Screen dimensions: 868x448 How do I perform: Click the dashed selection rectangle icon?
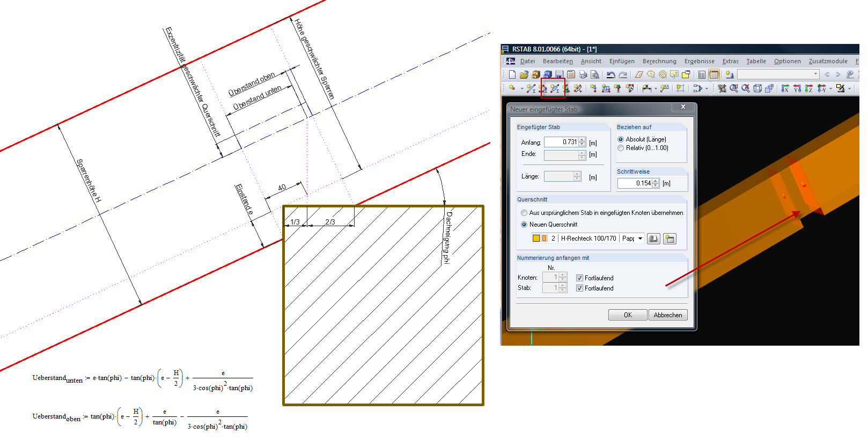point(680,88)
